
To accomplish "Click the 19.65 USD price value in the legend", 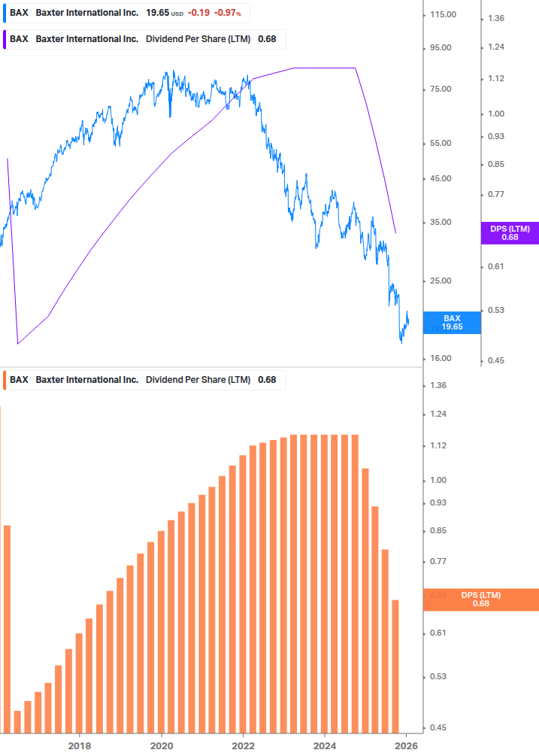I will click(x=164, y=13).
